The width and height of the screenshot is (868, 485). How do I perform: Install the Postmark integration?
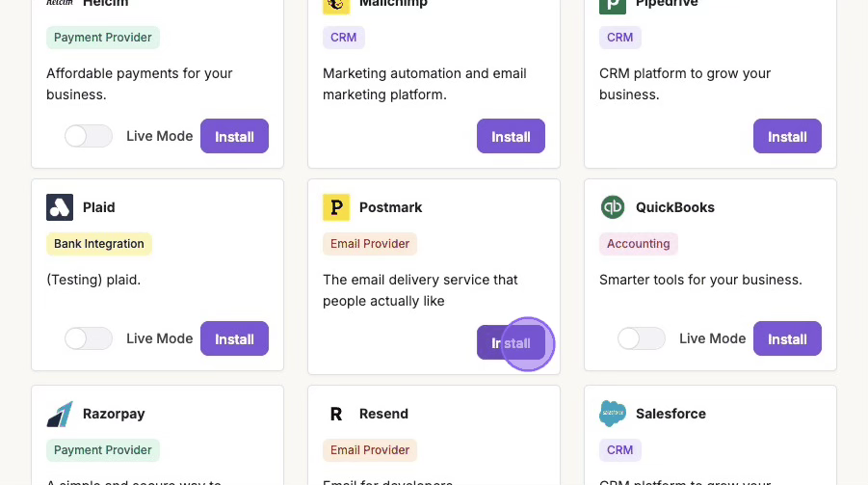pyautogui.click(x=511, y=342)
